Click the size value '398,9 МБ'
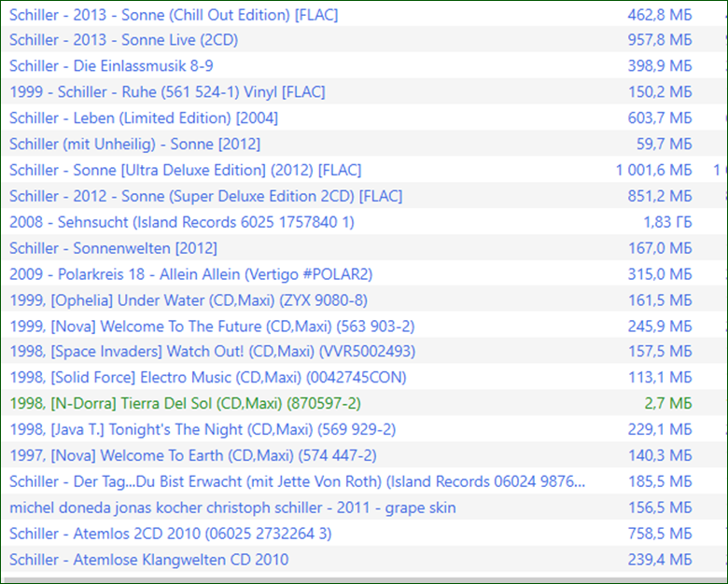The height and width of the screenshot is (584, 728). pos(660,66)
